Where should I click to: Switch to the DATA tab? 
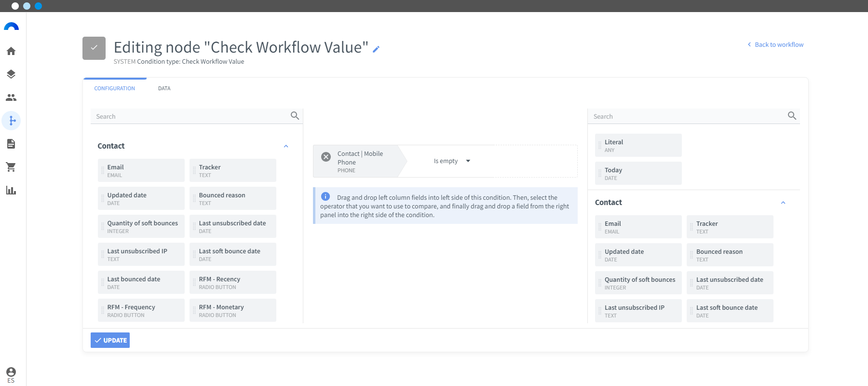coord(164,88)
